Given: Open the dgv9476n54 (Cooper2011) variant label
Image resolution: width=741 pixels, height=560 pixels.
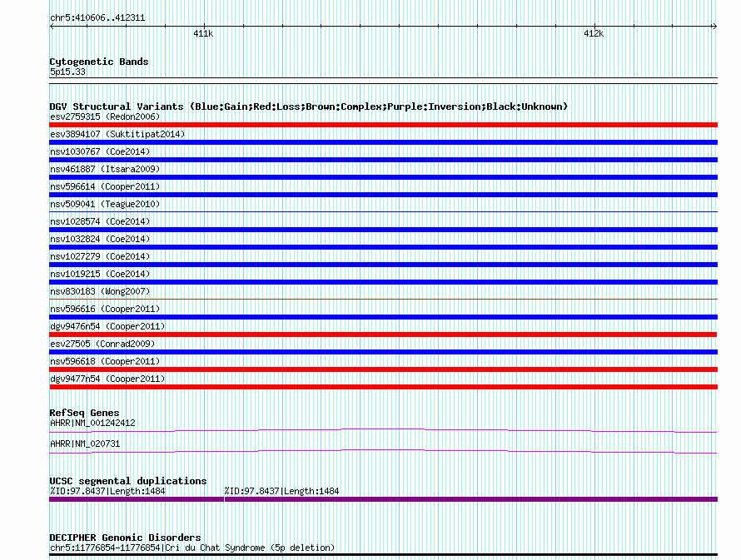Looking at the screenshot, I should tap(107, 326).
